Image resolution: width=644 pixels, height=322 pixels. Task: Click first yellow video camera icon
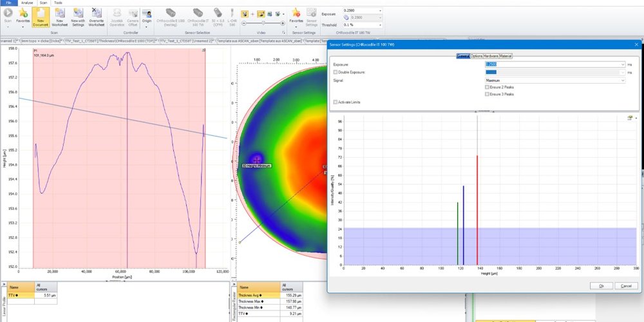tap(245, 14)
